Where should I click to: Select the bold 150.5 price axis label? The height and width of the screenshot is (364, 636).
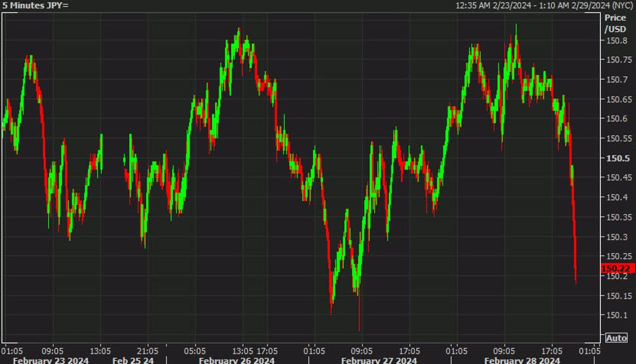coord(616,159)
